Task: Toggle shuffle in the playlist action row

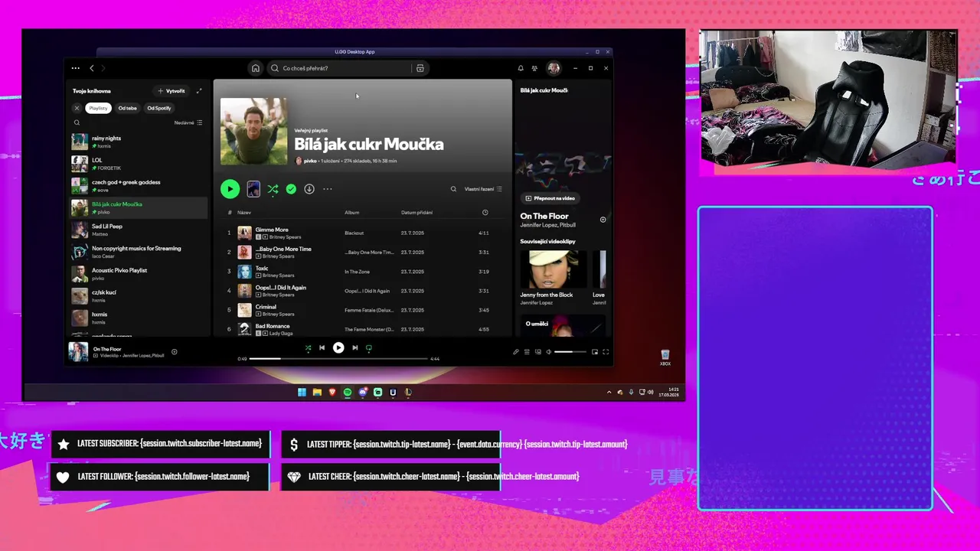Action: (x=273, y=189)
